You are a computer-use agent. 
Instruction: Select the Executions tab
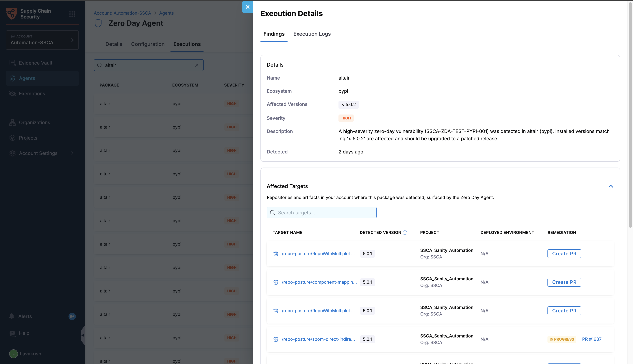[x=187, y=44]
